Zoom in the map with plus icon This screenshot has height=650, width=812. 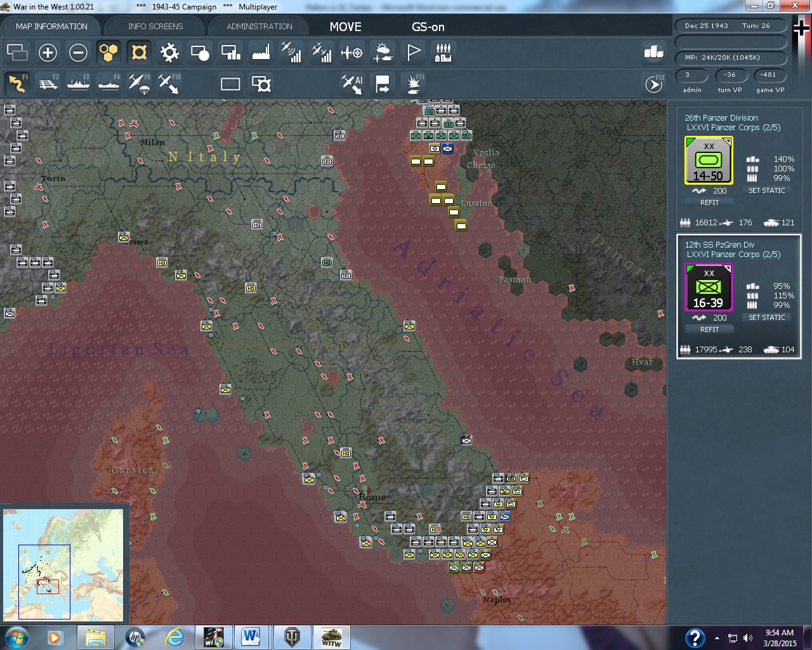[48, 52]
